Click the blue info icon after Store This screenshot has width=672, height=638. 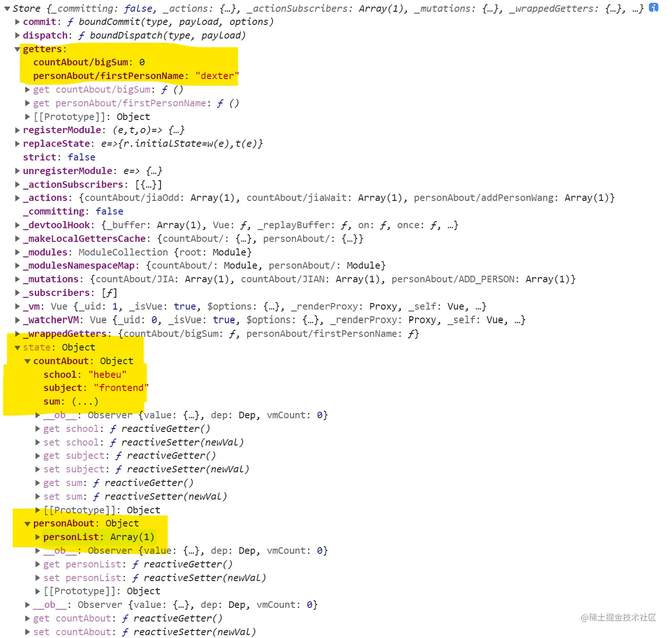point(654,8)
